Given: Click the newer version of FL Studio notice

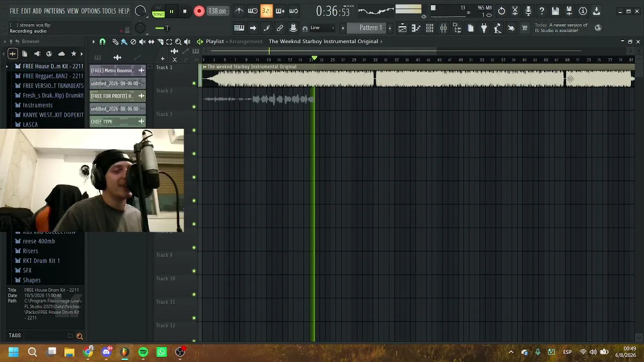Looking at the screenshot, I should pos(561,28).
